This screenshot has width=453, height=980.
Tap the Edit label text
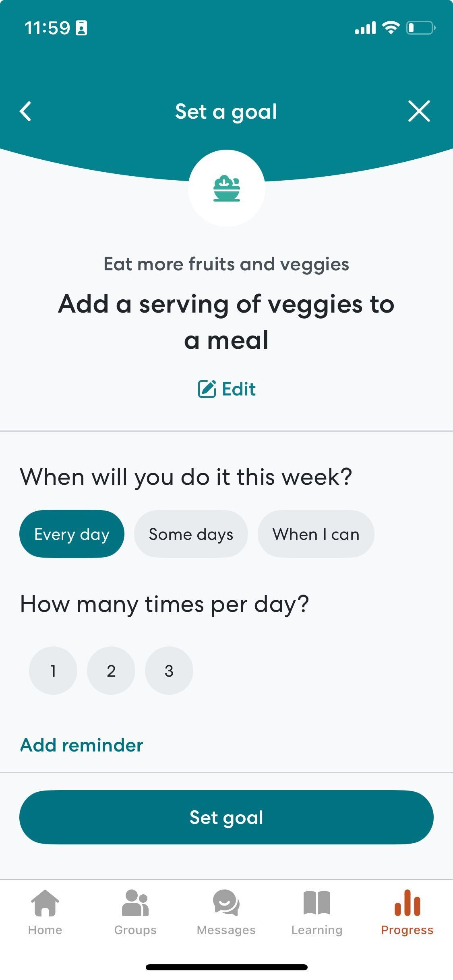point(239,389)
